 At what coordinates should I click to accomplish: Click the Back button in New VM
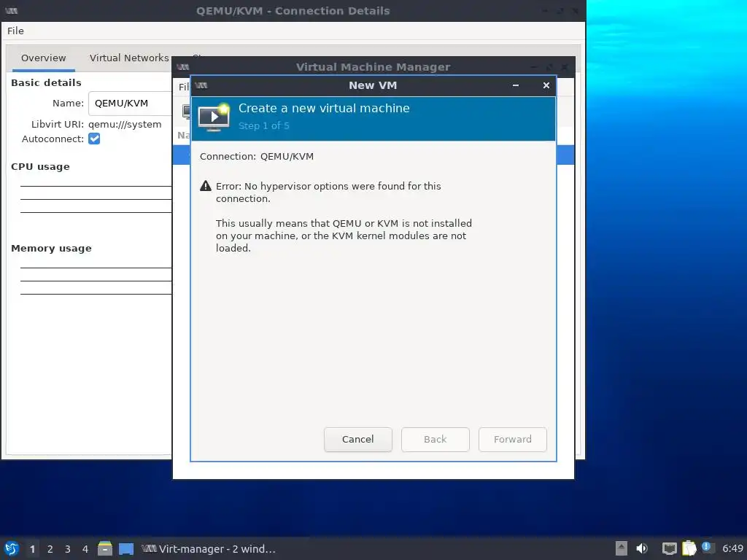click(435, 439)
